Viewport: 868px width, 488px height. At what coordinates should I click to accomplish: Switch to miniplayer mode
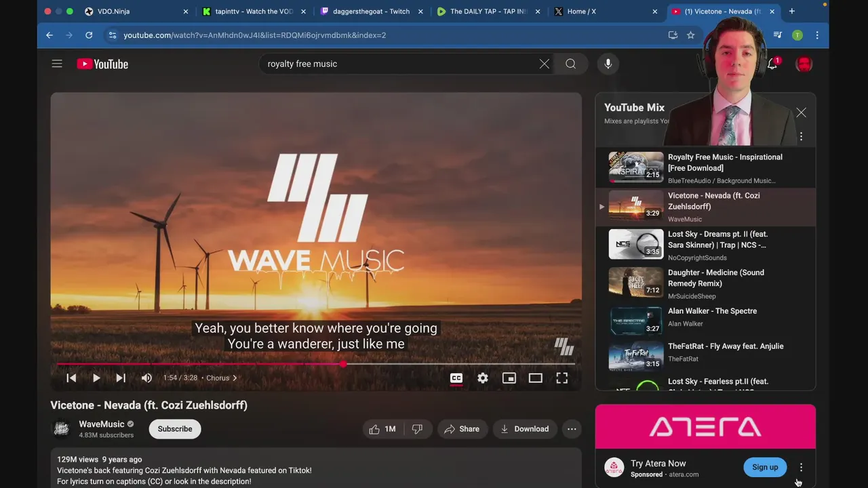pos(509,378)
